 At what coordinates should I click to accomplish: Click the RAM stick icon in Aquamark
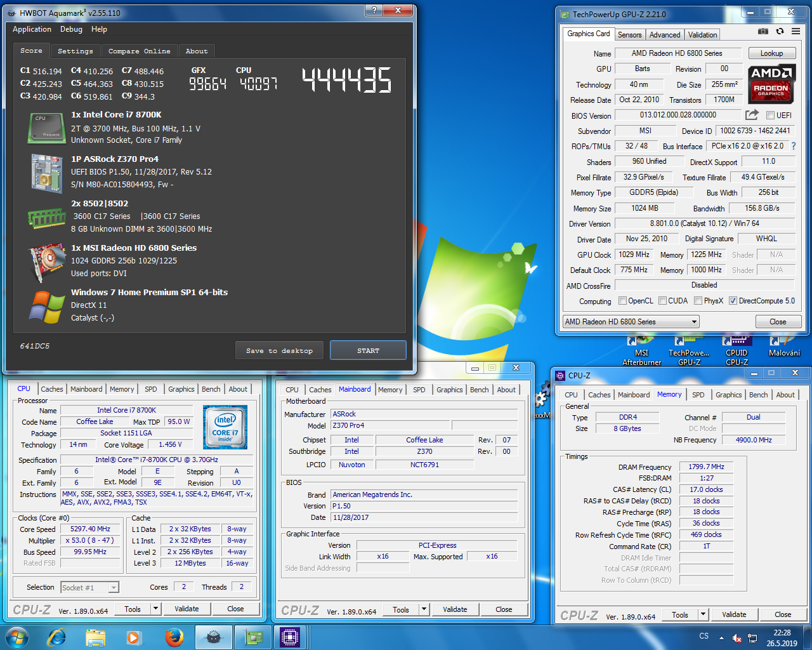pyautogui.click(x=47, y=218)
